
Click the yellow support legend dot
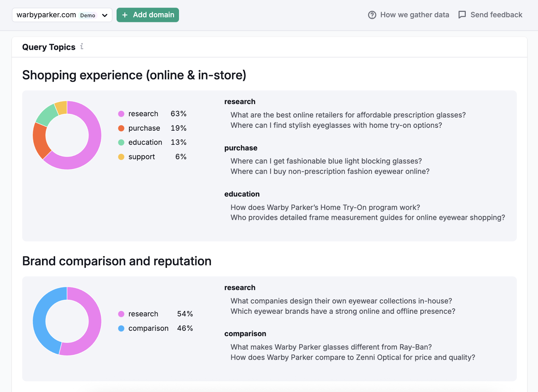121,157
